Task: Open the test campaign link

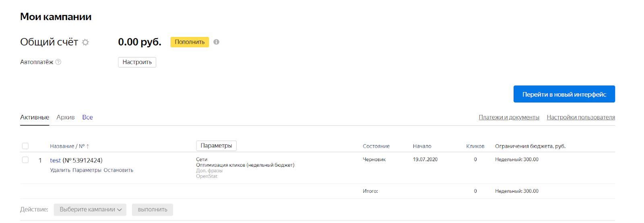Action: [55, 160]
